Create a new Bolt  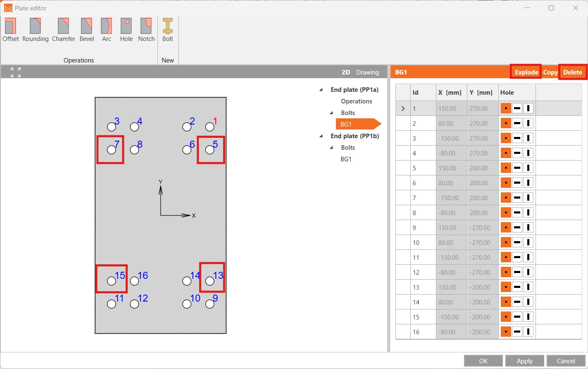coord(168,30)
